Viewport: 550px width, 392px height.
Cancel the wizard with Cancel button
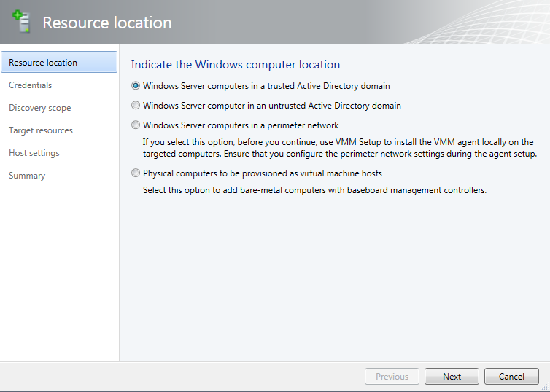click(511, 376)
